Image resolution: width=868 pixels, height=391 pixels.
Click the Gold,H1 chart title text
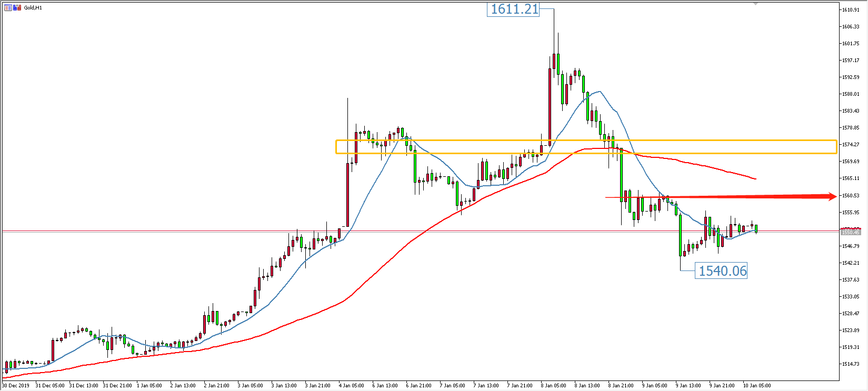tap(33, 8)
